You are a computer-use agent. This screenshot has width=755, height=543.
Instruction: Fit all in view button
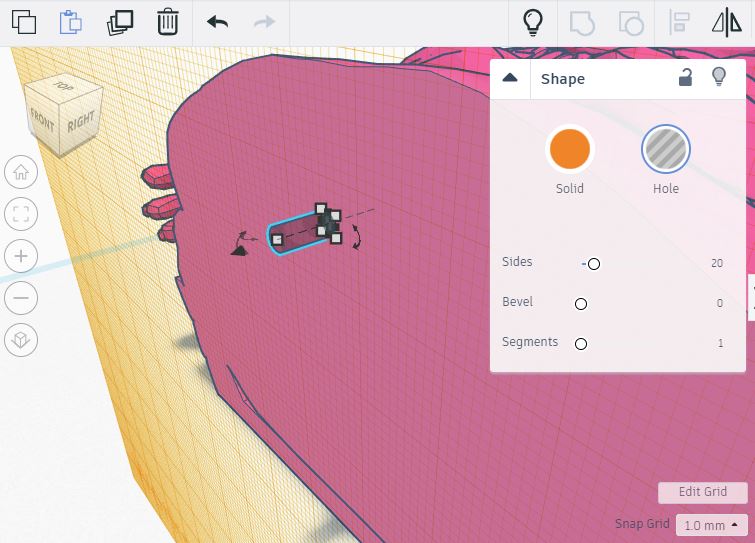(x=21, y=214)
